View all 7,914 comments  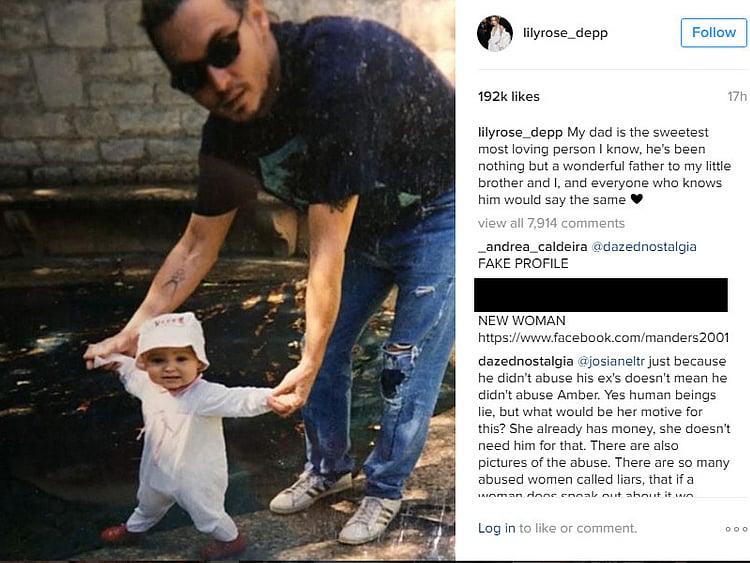click(551, 223)
